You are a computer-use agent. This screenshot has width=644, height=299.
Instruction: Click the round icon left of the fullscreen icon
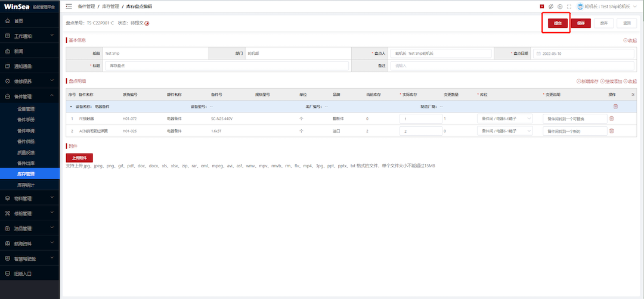[x=560, y=7]
